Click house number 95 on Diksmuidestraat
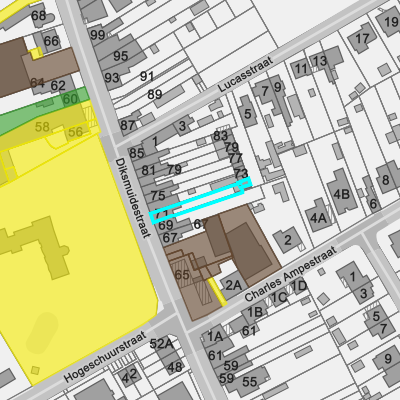Screen dimensions: 400x400 coord(120,56)
